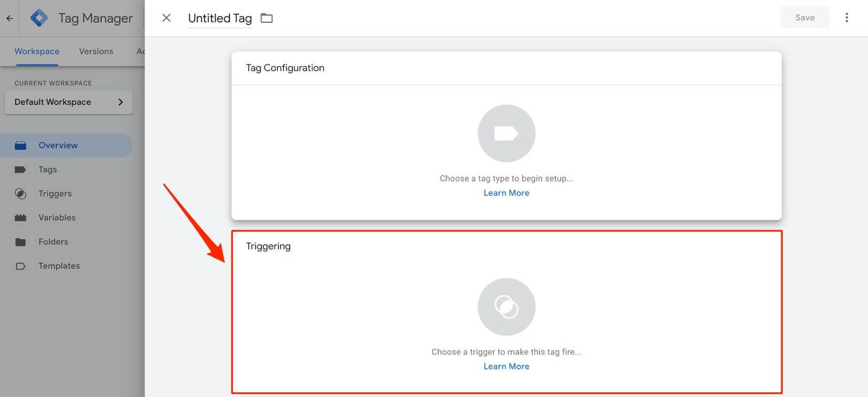Viewport: 868px width, 397px height.
Task: Open the Folders section icon
Action: (20, 242)
